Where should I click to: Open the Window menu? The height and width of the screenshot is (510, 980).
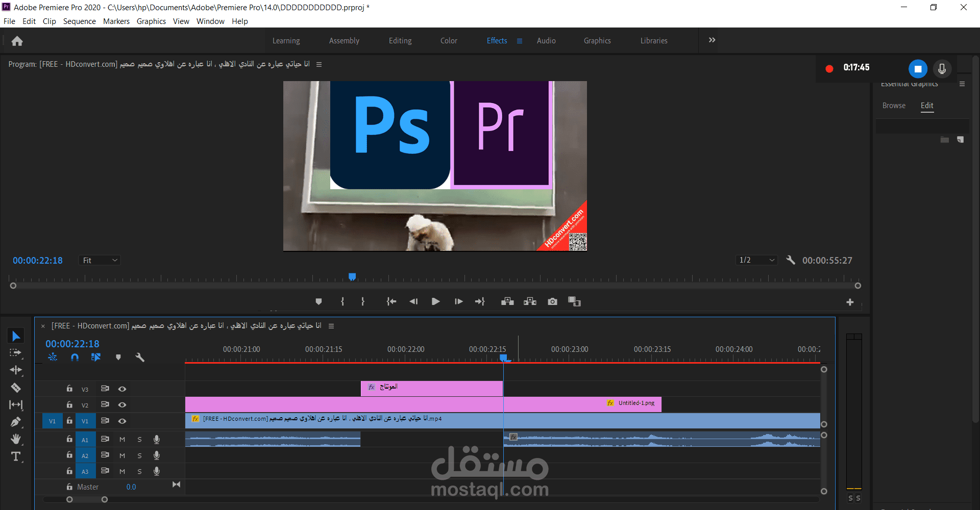210,21
